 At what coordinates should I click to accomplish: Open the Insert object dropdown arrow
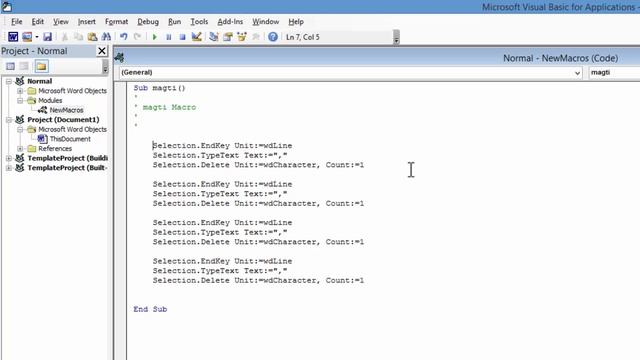coord(36,37)
